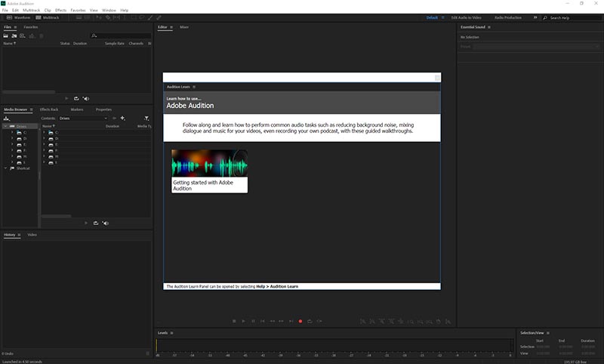Close the Audition Learn popup window
Image resolution: width=604 pixels, height=364 pixels.
437,78
